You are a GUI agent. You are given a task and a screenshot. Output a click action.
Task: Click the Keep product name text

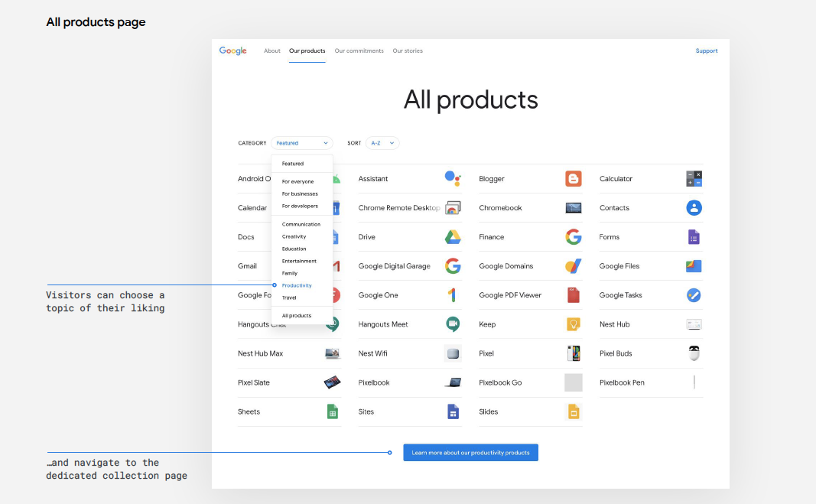(487, 324)
